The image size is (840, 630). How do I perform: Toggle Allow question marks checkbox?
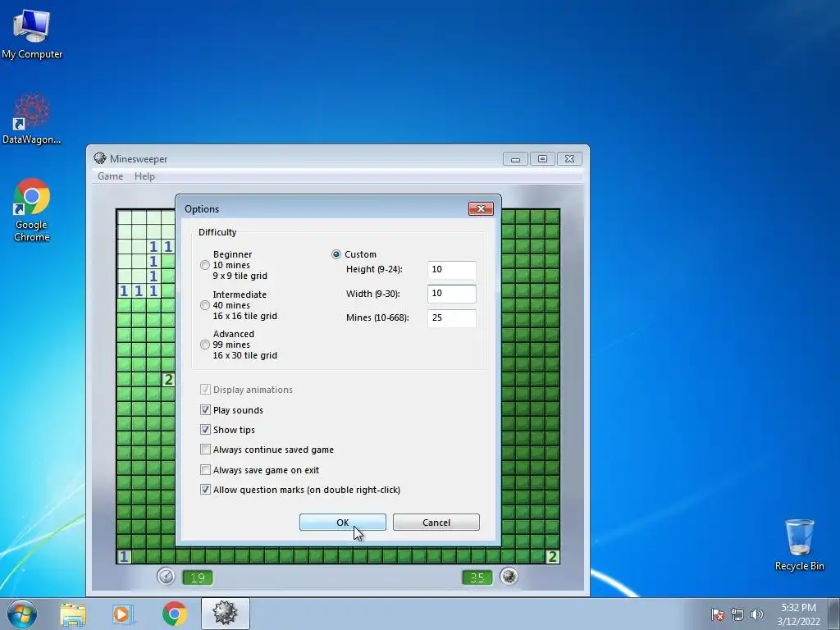pos(205,490)
